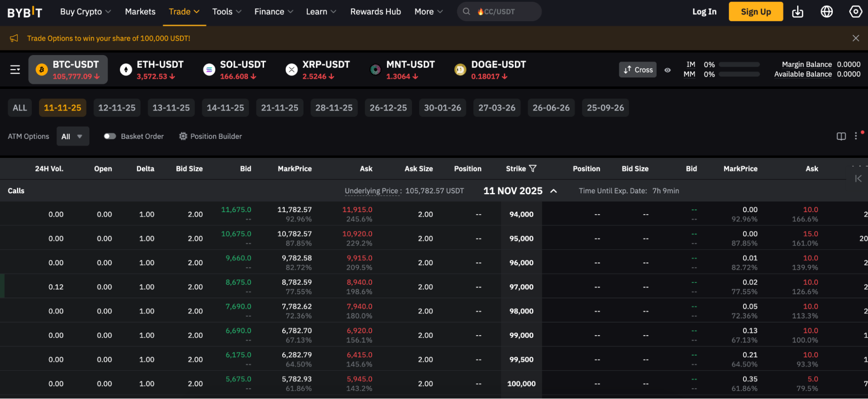Open the Strike column filter funnel
The image size is (868, 399).
click(x=534, y=169)
